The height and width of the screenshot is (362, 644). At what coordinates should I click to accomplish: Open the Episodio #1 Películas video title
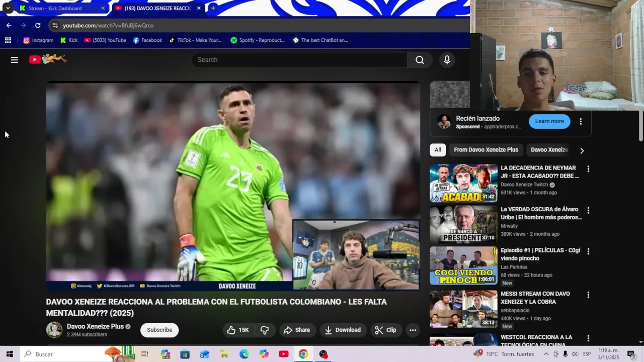[x=540, y=254]
